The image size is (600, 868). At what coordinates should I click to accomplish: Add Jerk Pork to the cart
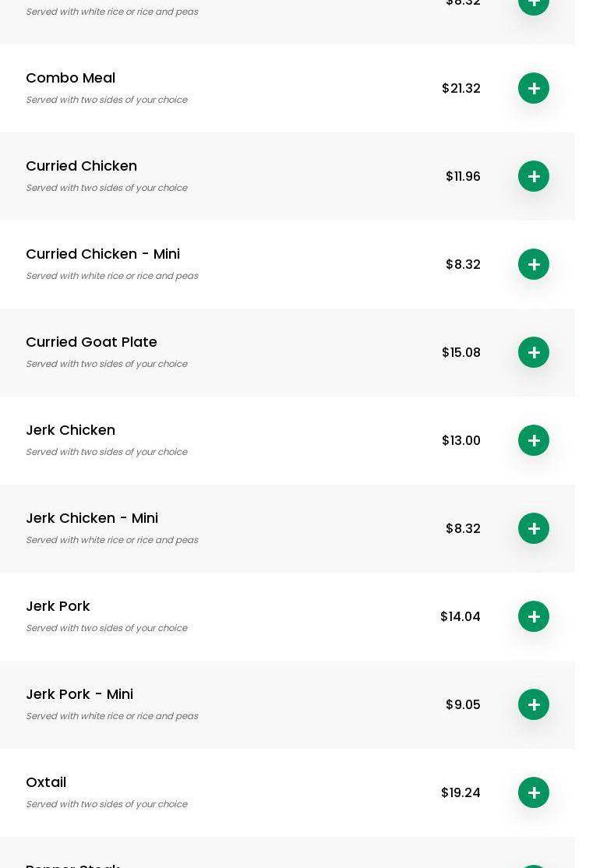[534, 616]
